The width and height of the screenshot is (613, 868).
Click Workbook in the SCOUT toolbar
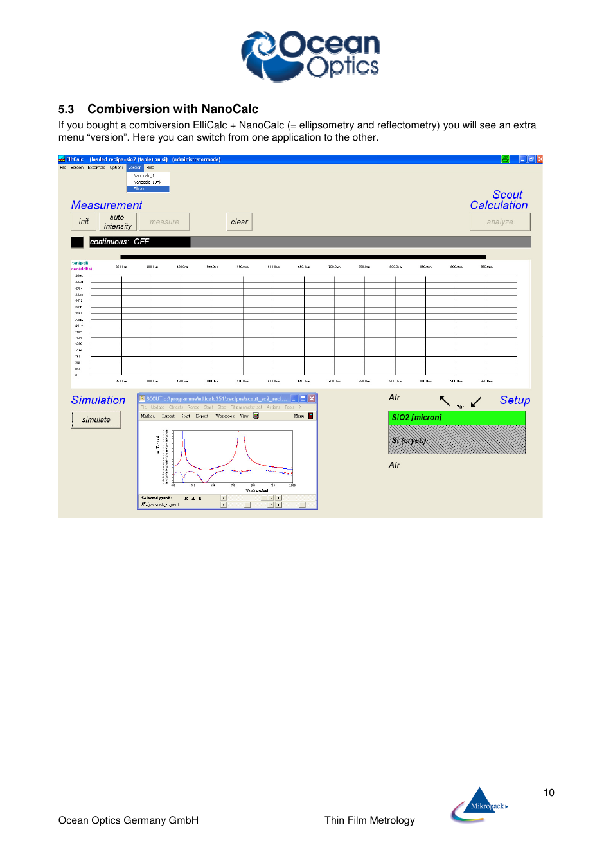click(225, 416)
